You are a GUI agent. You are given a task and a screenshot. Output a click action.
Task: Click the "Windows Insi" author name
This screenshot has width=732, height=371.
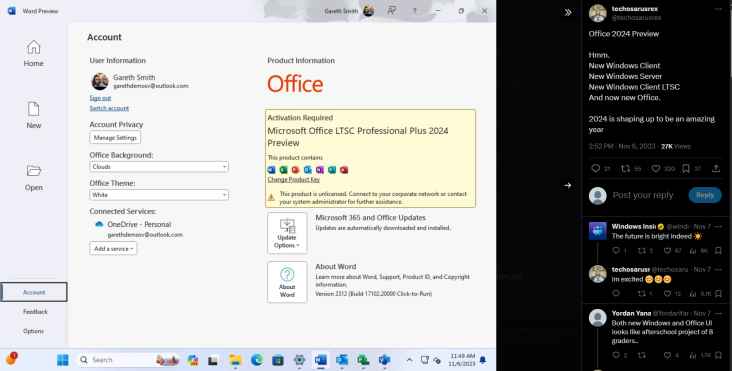click(x=634, y=227)
